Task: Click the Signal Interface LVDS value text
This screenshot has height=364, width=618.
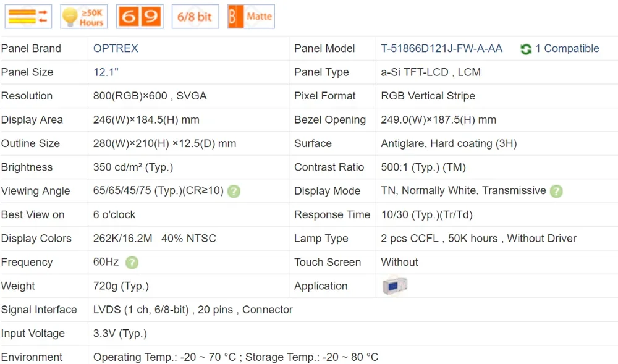Action: [193, 310]
